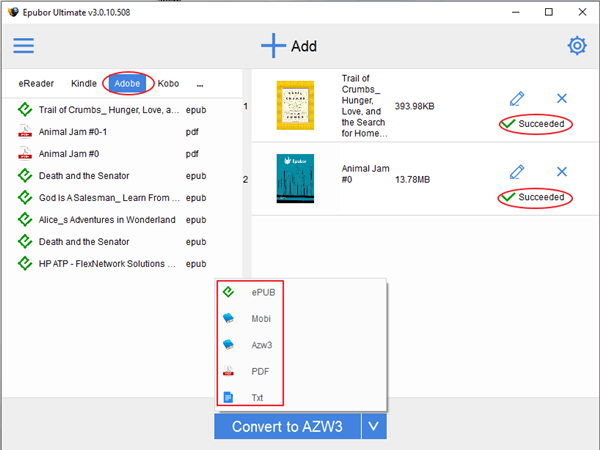The height and width of the screenshot is (450, 600).
Task: Remove Animal Jam #0 with its X icon
Action: coord(562,171)
